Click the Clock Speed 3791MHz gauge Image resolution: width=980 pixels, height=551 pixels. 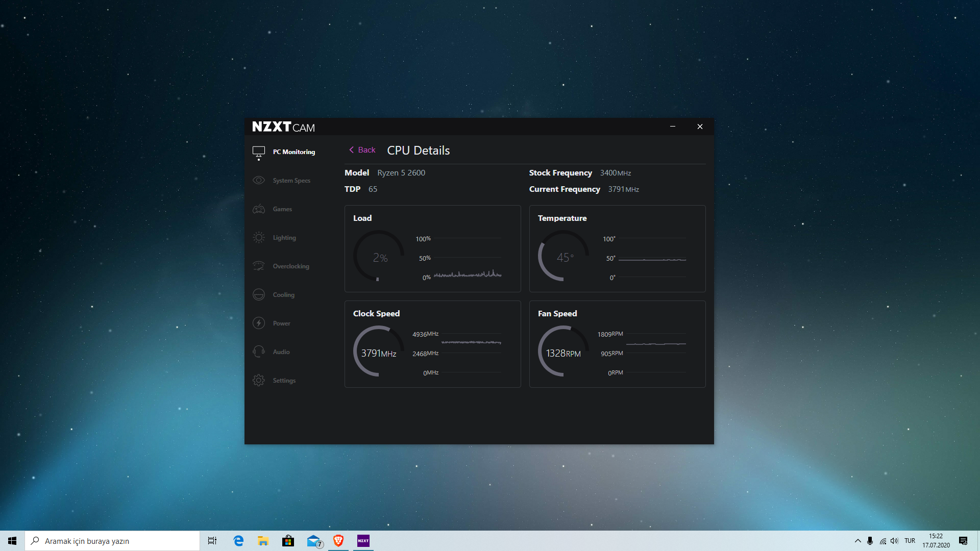(x=379, y=351)
